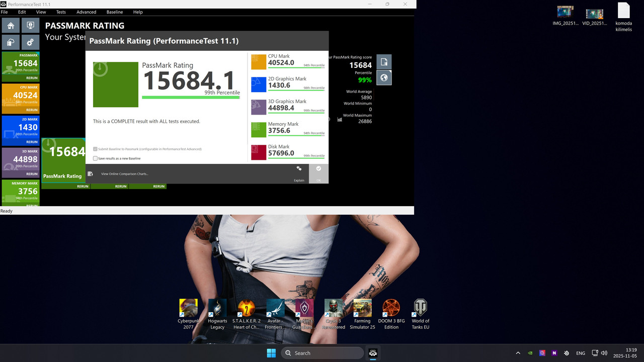Launch DOOM 3 BFG Edition shortcut

pos(391,314)
